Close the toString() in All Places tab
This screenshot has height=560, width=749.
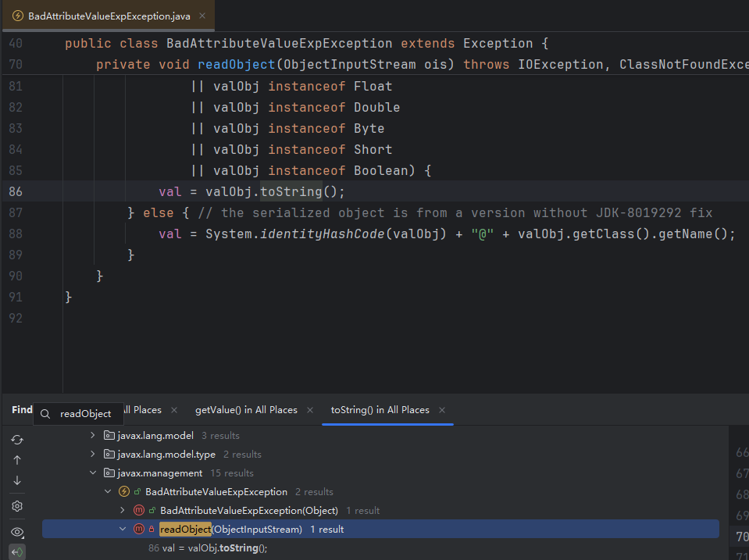[x=442, y=410]
